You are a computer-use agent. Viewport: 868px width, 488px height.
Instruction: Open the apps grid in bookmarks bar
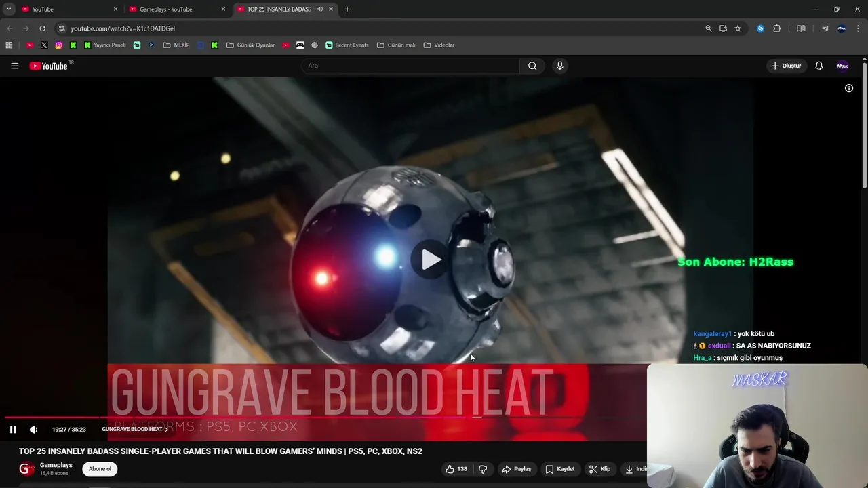pos(9,45)
